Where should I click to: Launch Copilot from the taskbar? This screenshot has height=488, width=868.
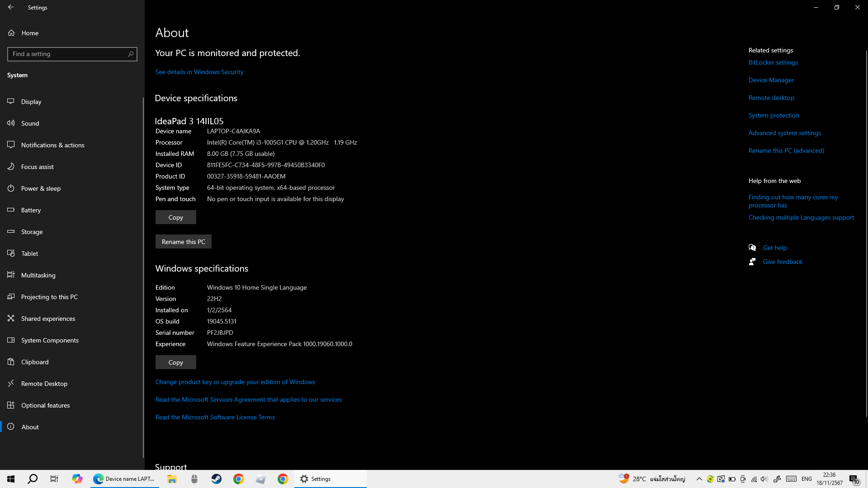pyautogui.click(x=77, y=479)
